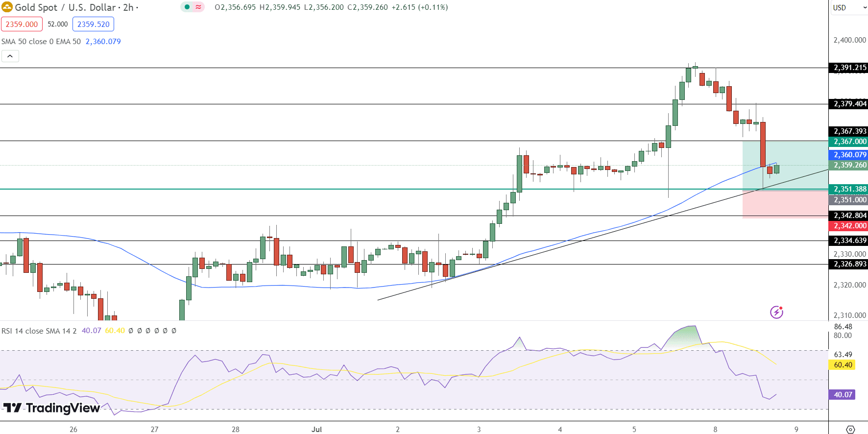Select the green 2,367.000 target price label
Image resolution: width=868 pixels, height=434 pixels.
coord(848,142)
